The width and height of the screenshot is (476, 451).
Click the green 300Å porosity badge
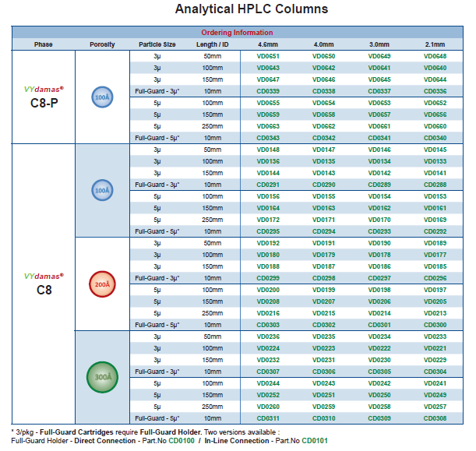point(102,377)
